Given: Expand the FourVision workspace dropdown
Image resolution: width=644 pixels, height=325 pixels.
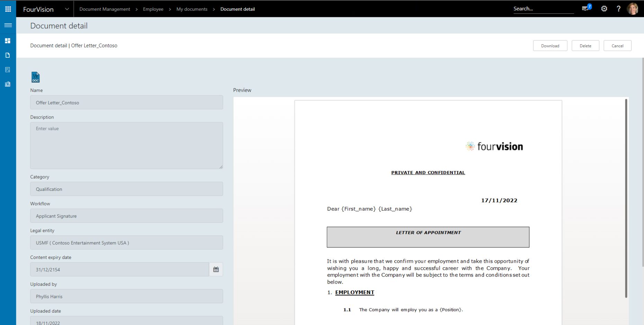Looking at the screenshot, I should pyautogui.click(x=67, y=9).
